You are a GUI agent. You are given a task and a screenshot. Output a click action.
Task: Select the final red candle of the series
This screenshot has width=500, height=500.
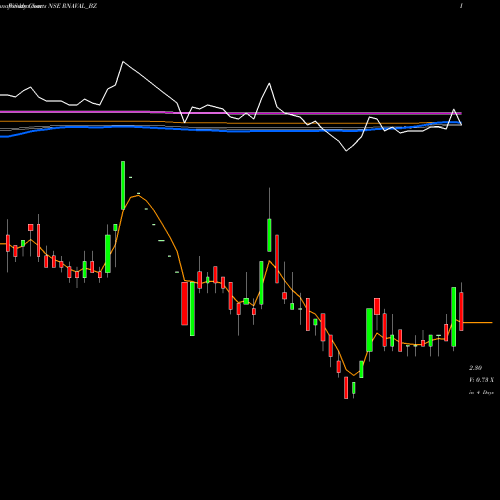pyautogui.click(x=461, y=311)
